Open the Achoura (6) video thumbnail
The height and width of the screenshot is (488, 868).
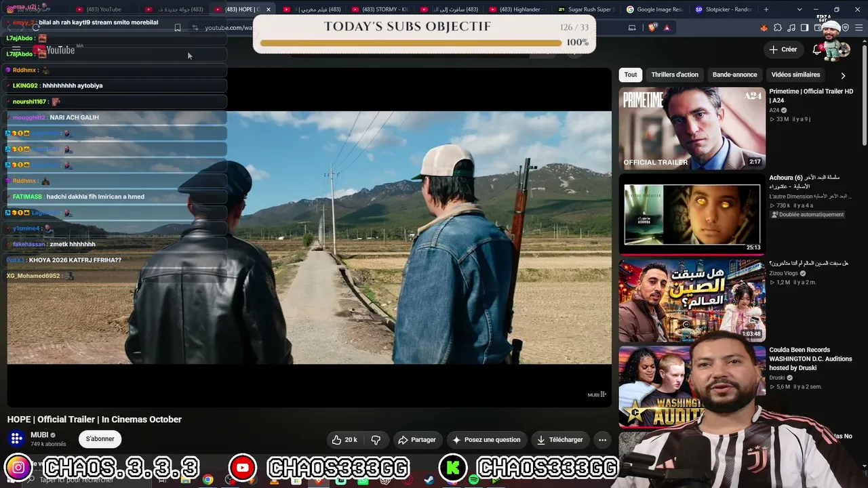[692, 213]
